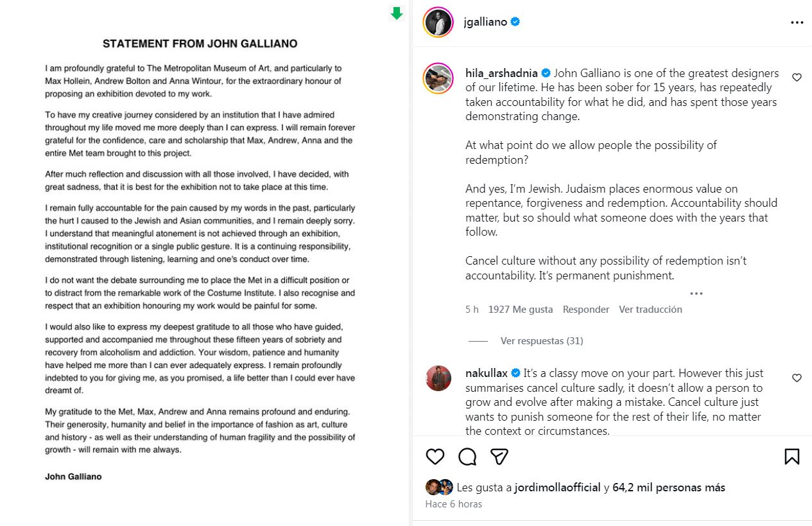Open nakullax's avatar
This screenshot has height=526, width=812.
(438, 378)
